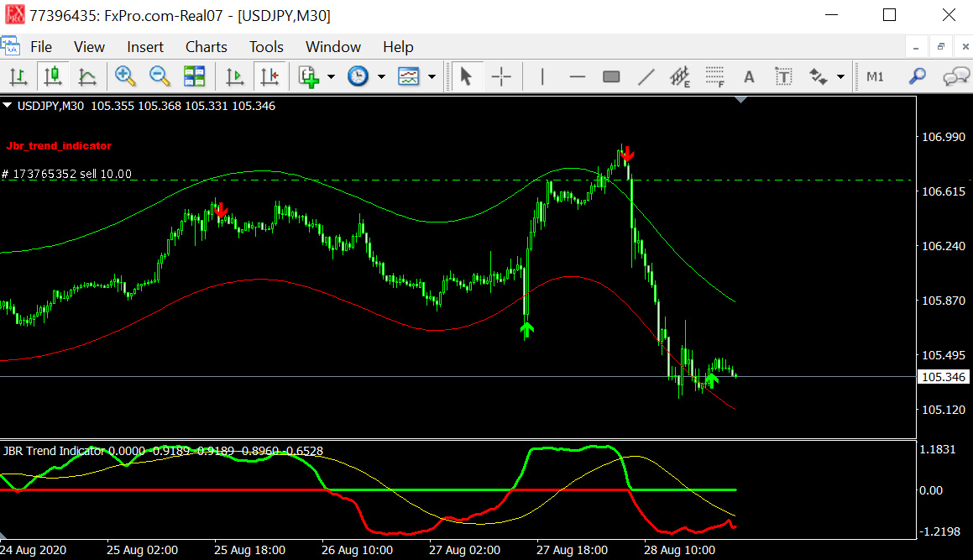Draw a trendline on the chart
Image resolution: width=973 pixels, height=560 pixels.
[646, 76]
